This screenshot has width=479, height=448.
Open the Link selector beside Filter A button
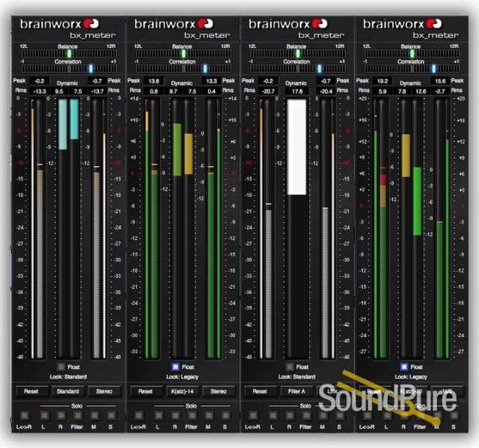point(333,391)
